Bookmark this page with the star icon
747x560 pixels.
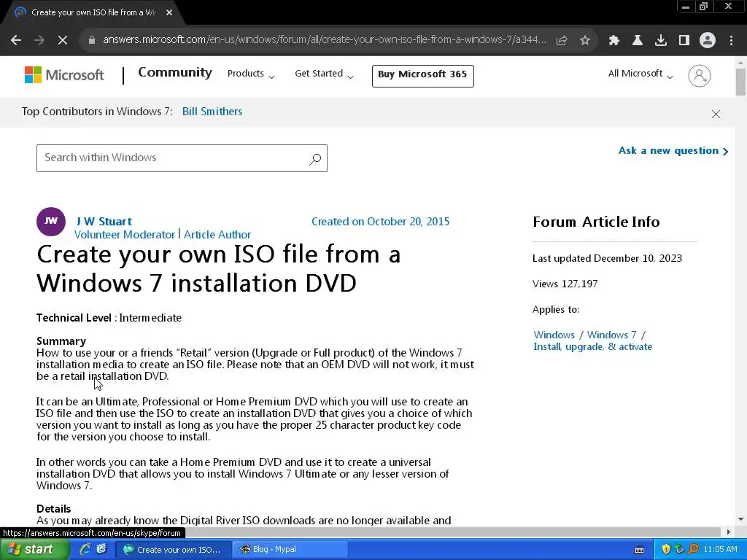click(x=585, y=41)
